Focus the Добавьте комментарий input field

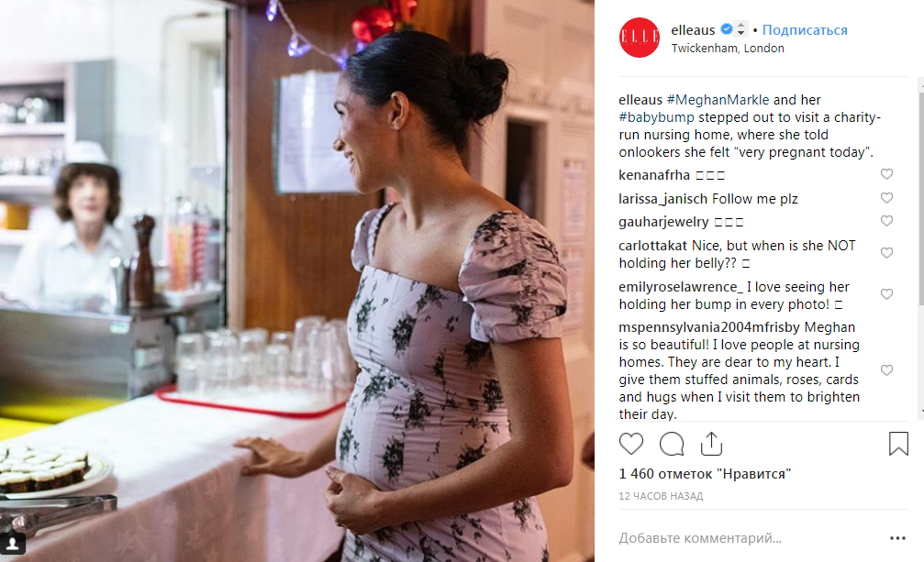pos(749,538)
